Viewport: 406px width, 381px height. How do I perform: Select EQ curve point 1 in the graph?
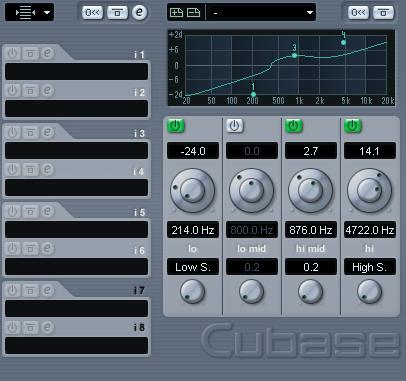tap(253, 95)
